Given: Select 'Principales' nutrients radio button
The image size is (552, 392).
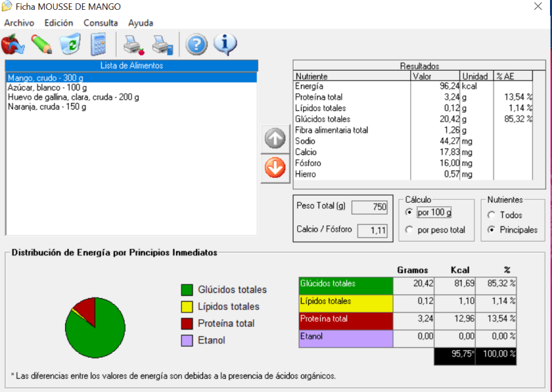Looking at the screenshot, I should [491, 230].
